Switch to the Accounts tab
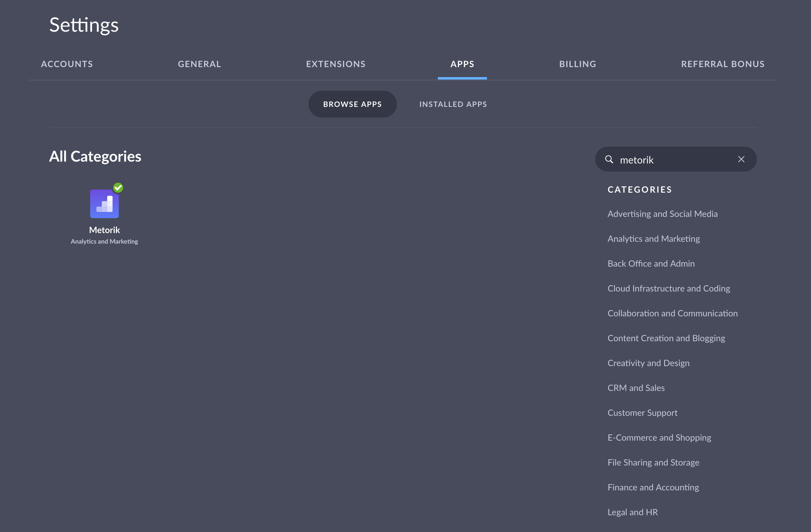The width and height of the screenshot is (811, 532). pos(67,64)
